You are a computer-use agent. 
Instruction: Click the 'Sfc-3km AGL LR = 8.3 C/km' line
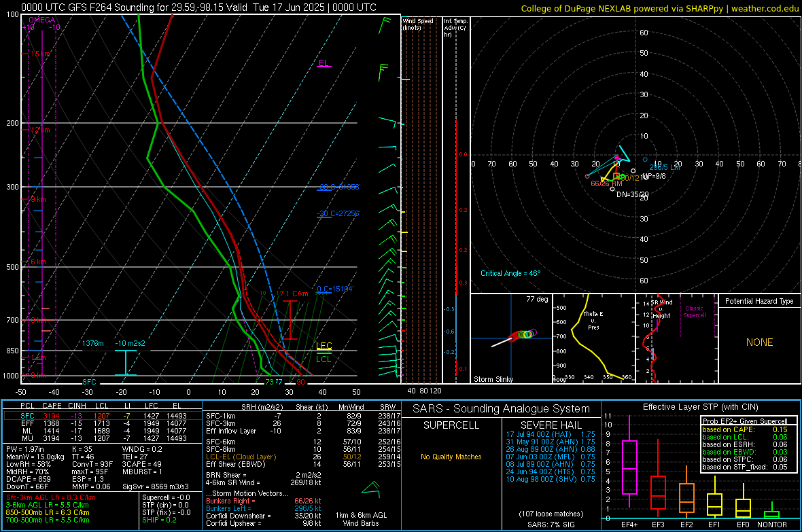pos(51,497)
